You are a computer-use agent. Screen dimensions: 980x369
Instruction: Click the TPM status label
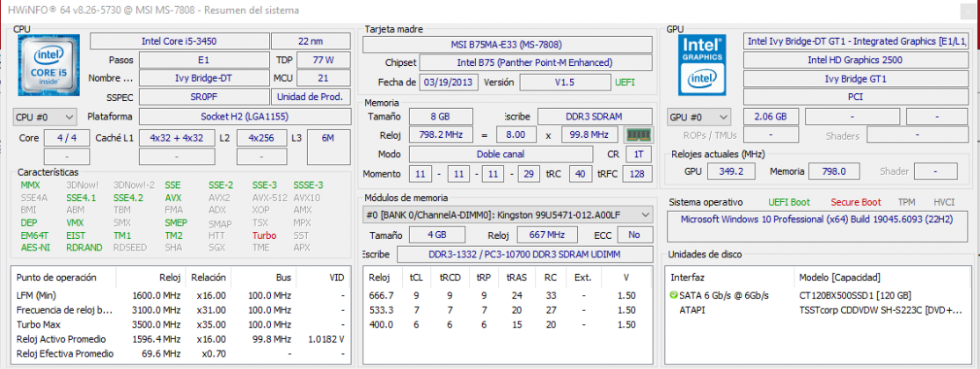906,202
